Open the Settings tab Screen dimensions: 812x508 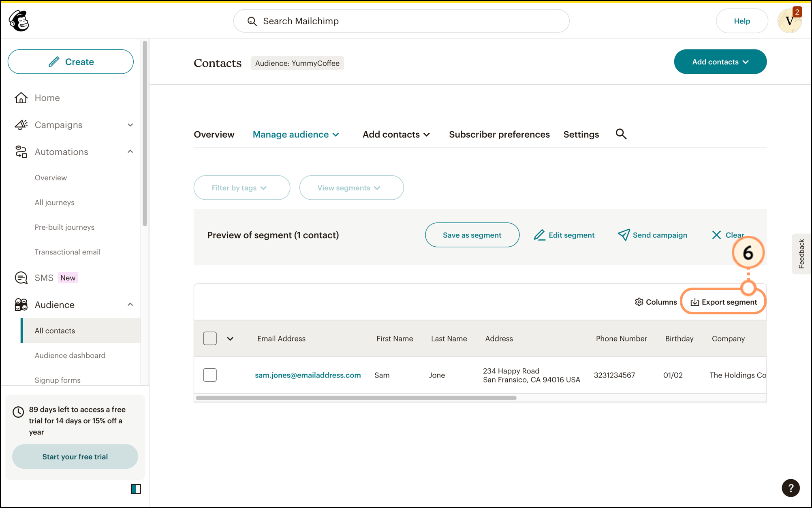pos(581,134)
